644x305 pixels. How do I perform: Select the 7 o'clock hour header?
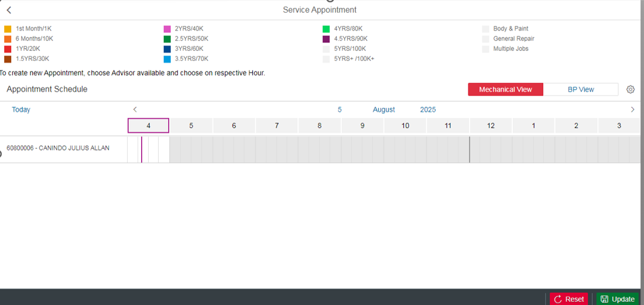(277, 126)
